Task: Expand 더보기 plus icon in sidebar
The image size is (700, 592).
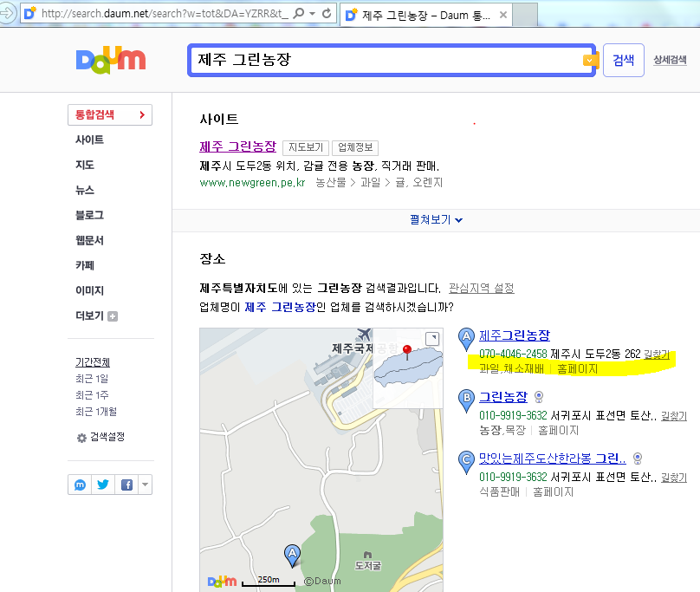Action: (113, 316)
